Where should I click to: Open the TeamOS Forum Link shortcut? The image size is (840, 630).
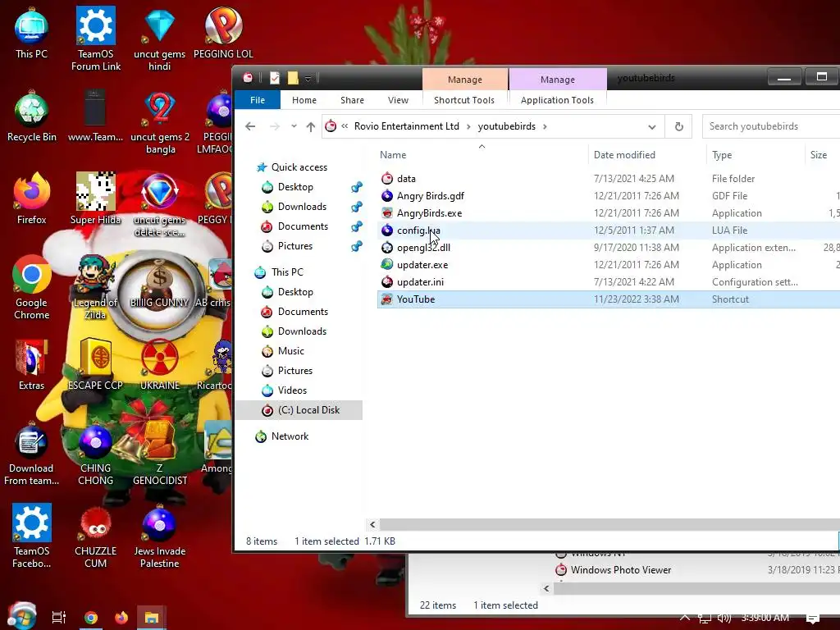95,39
